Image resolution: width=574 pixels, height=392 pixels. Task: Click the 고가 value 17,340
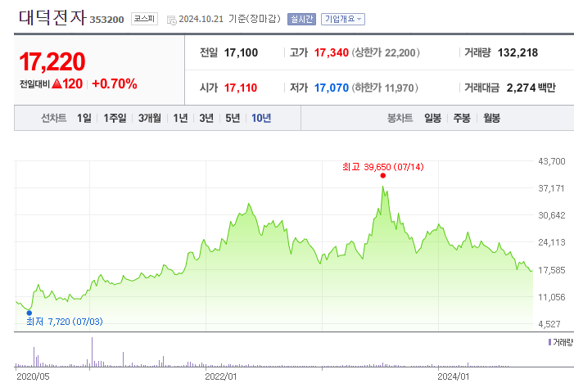[332, 52]
